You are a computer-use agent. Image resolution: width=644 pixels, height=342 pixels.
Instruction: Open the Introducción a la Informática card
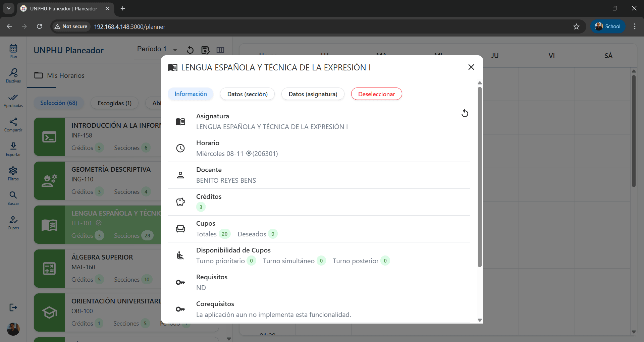97,137
